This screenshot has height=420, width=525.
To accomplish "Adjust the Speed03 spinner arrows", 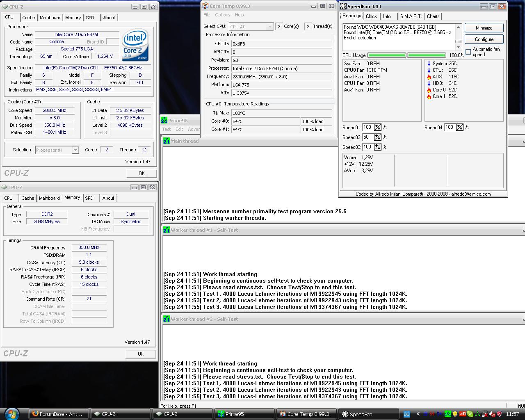I will [378, 147].
